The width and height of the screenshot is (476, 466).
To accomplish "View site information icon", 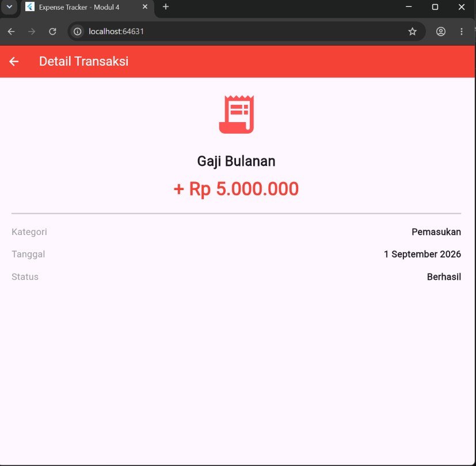I will (77, 32).
